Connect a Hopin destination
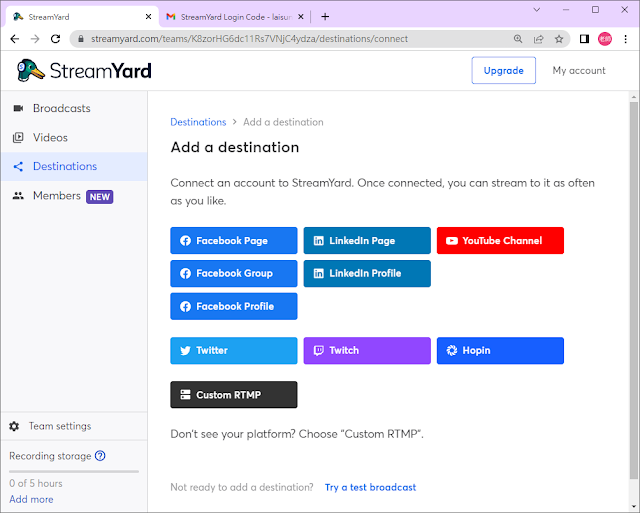 click(x=500, y=351)
